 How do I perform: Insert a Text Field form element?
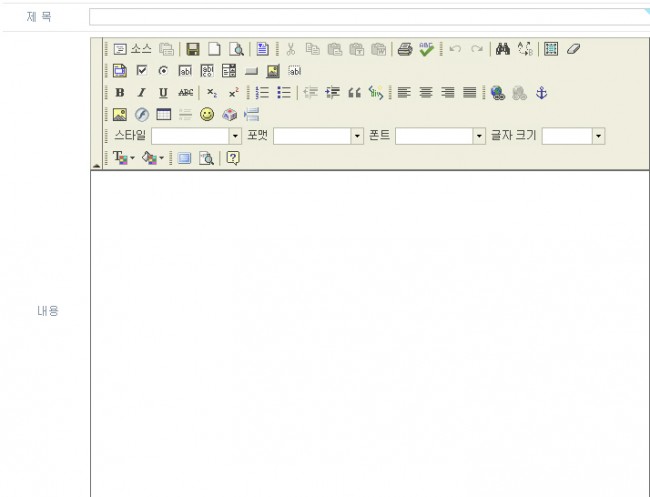tap(185, 71)
